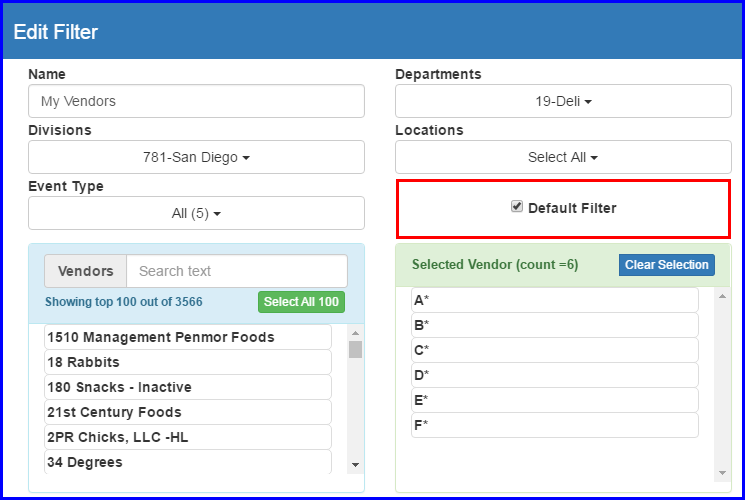
Task: Click selected vendor D* entry
Action: [x=554, y=375]
